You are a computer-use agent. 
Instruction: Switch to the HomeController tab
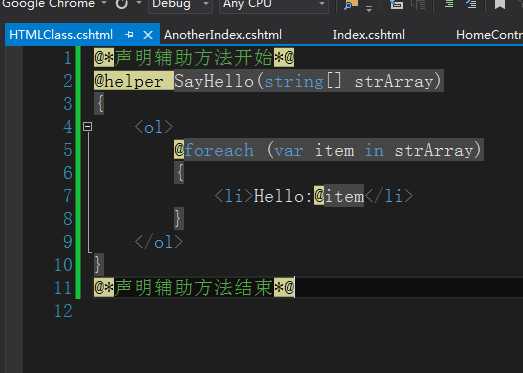pos(489,35)
